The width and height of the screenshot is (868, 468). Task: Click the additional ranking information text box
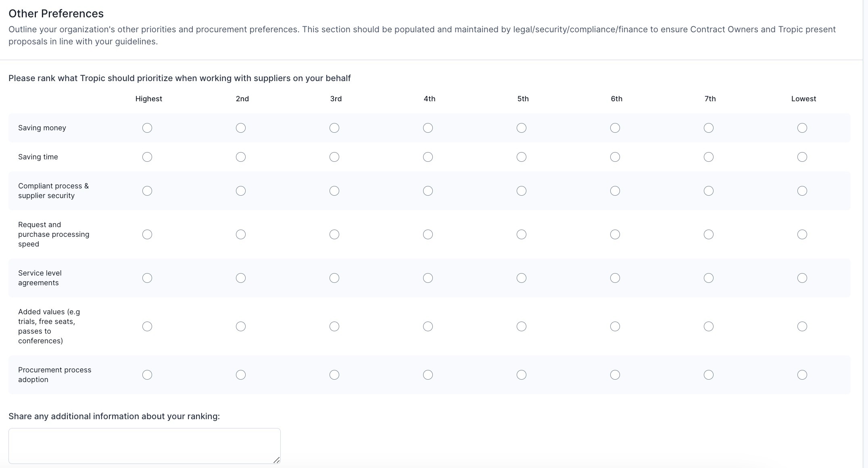144,446
